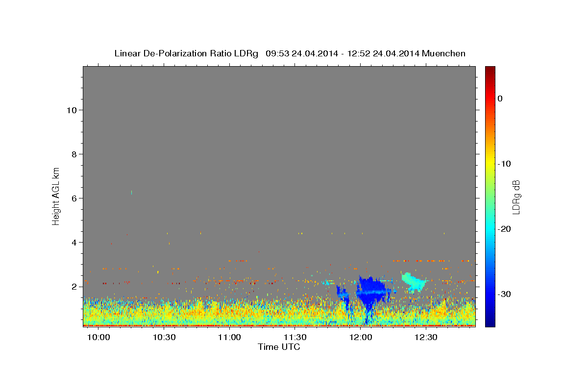
Task: Click the height tick label 8
Action: pyautogui.click(x=74, y=154)
